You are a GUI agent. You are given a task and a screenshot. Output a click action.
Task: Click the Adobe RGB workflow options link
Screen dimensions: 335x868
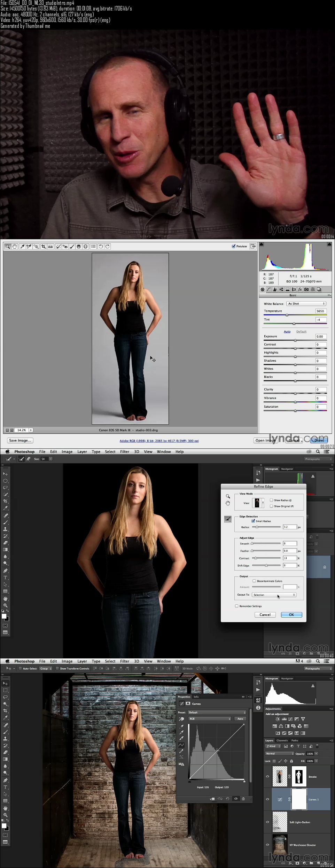(159, 441)
